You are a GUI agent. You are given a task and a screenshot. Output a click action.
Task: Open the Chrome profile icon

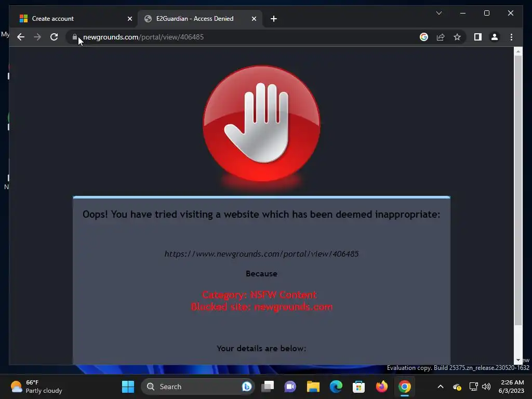click(x=495, y=37)
